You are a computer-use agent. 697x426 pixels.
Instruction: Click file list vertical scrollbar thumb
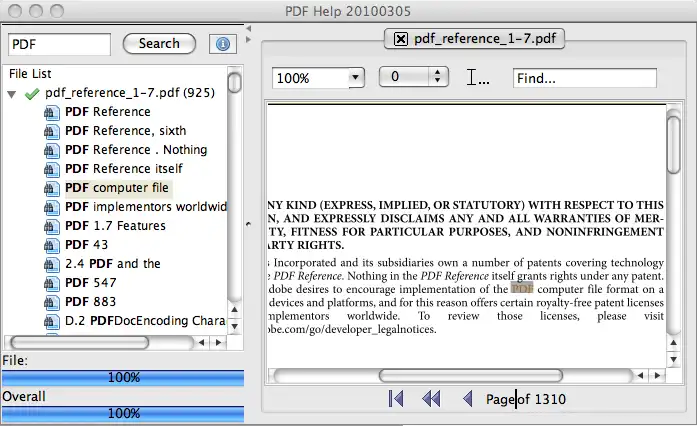(x=235, y=83)
